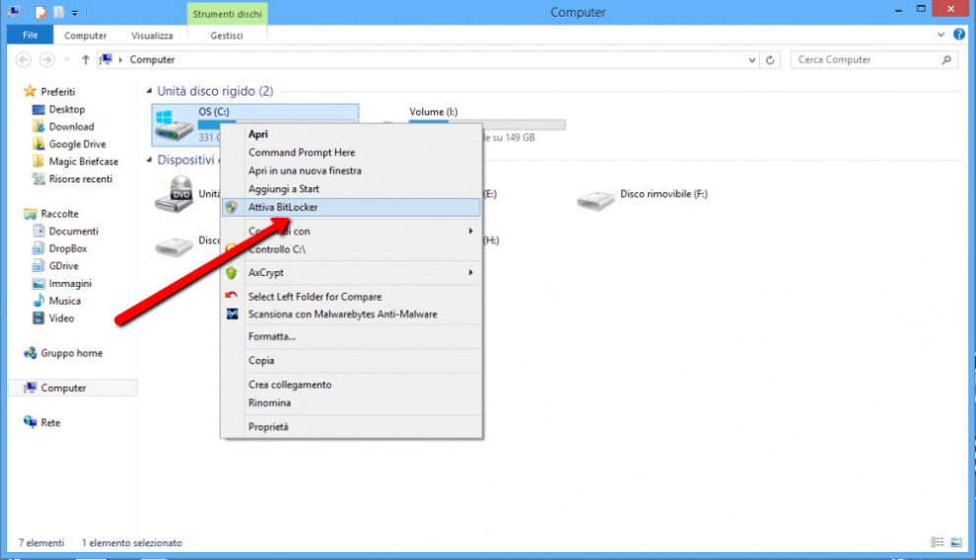Switch to details view in status bar
This screenshot has height=560, width=976.
coord(938,542)
